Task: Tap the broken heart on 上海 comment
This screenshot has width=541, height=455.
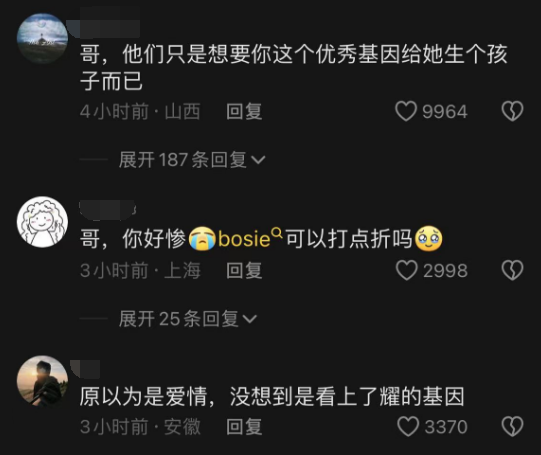Action: pos(512,270)
